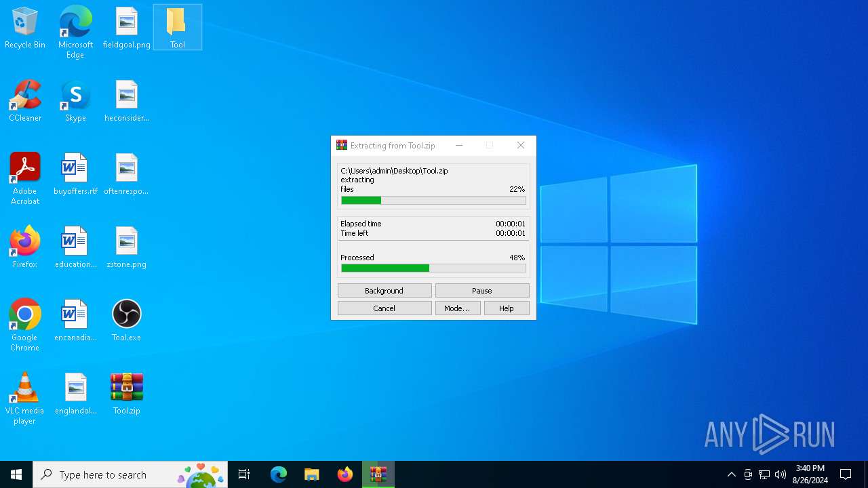Open the clock showing 3:40 PM
The image size is (868, 488).
[x=810, y=474]
